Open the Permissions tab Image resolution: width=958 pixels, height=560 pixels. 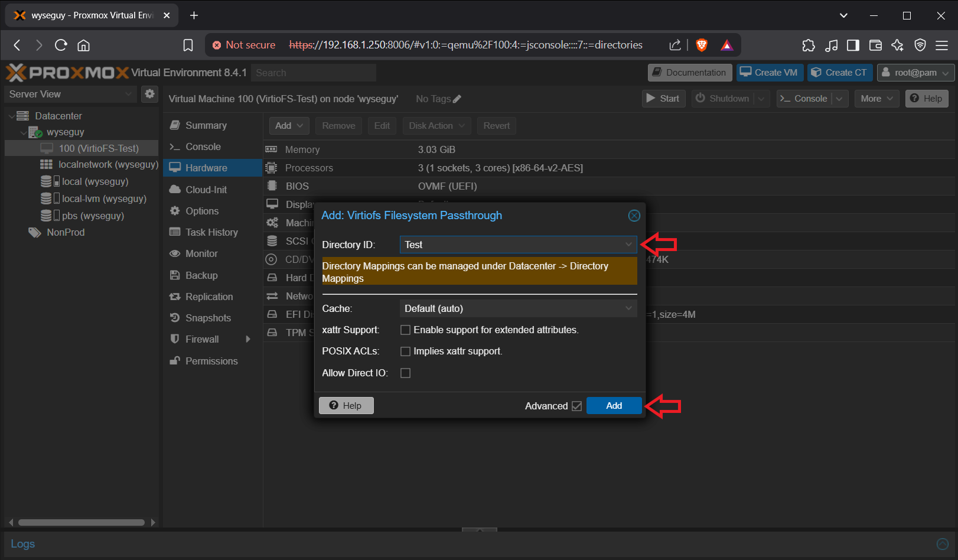tap(213, 361)
